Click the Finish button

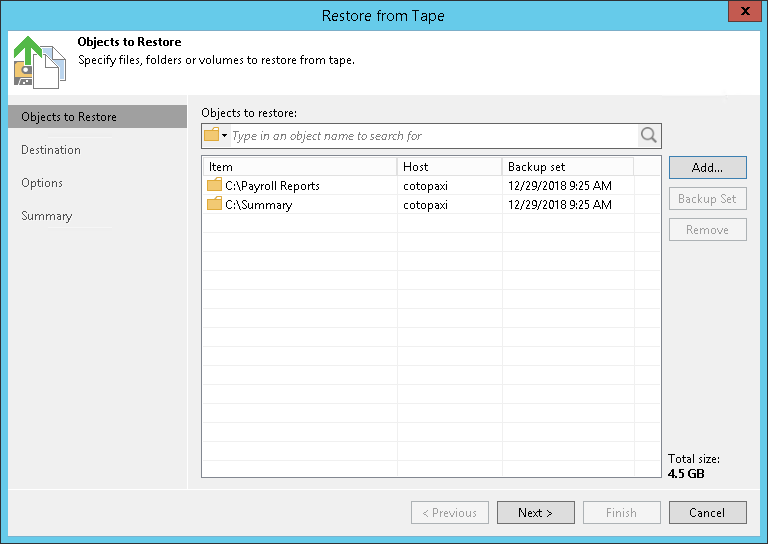[x=622, y=513]
